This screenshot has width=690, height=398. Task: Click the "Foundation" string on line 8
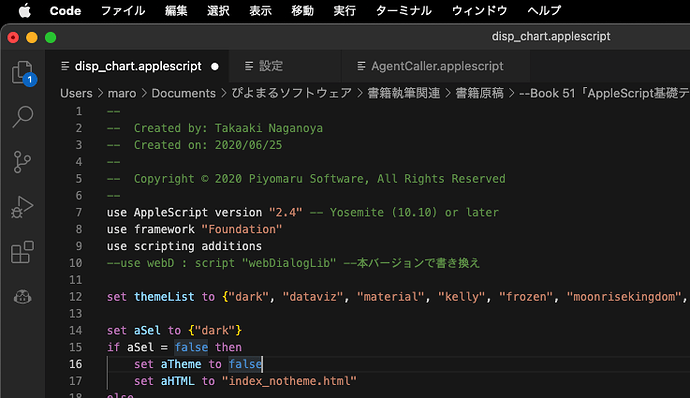point(242,229)
